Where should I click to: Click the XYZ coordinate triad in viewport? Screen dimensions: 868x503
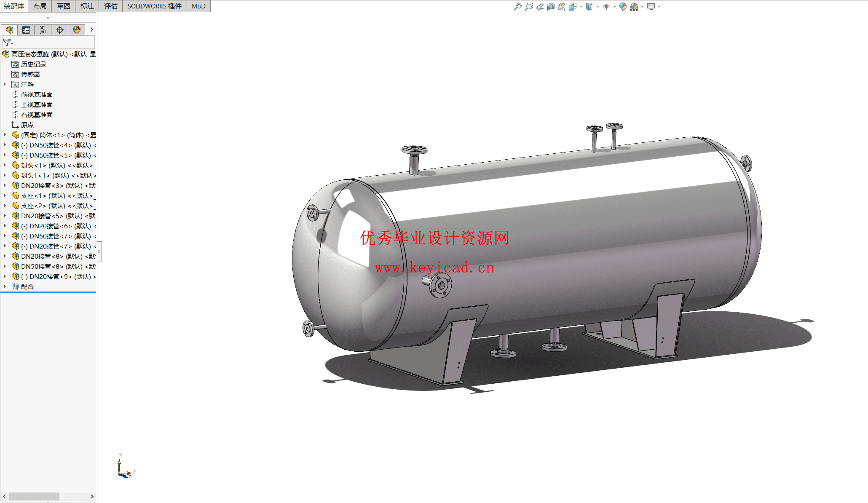(x=126, y=467)
